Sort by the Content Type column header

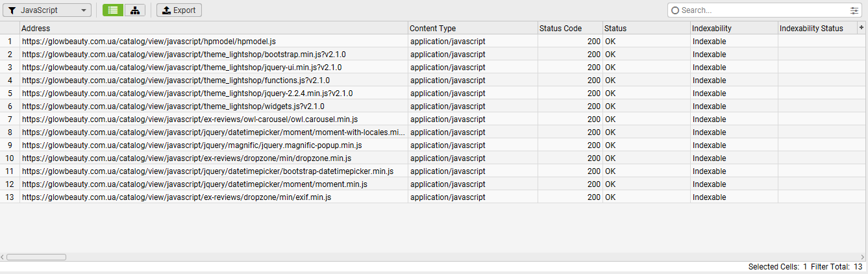[x=472, y=29]
